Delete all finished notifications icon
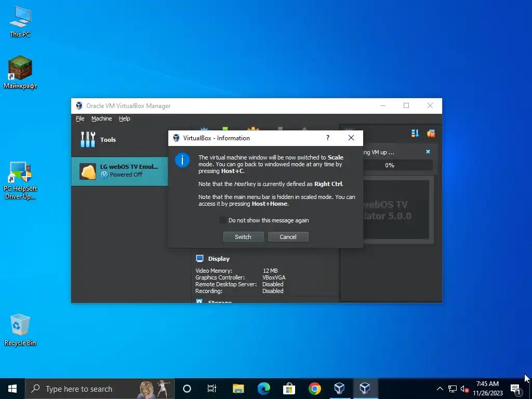This screenshot has width=532, height=399. (x=431, y=134)
